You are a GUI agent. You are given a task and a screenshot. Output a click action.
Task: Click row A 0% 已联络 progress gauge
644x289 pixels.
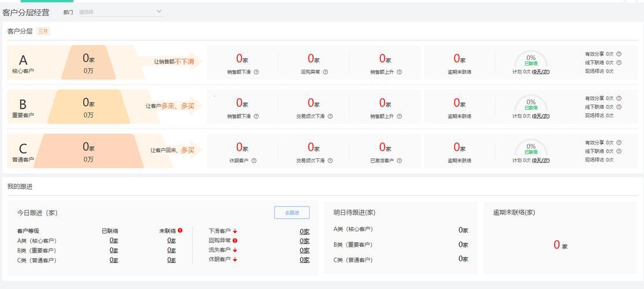pyautogui.click(x=531, y=60)
